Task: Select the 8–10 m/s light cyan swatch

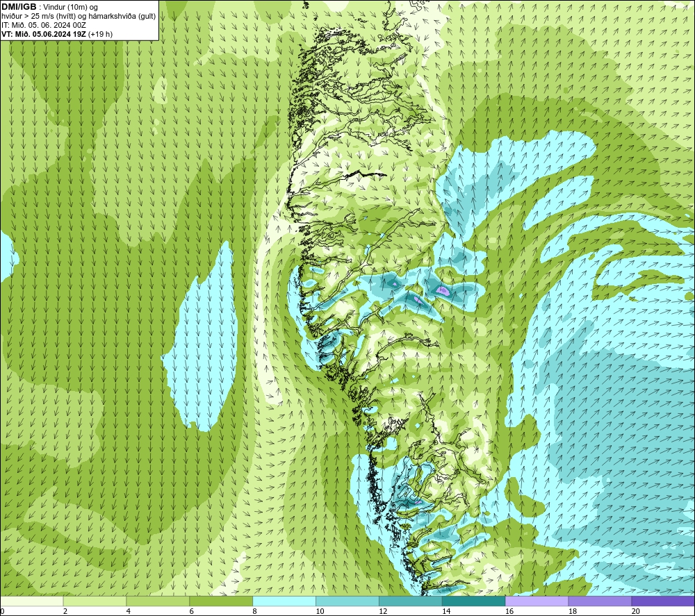Action: click(284, 601)
